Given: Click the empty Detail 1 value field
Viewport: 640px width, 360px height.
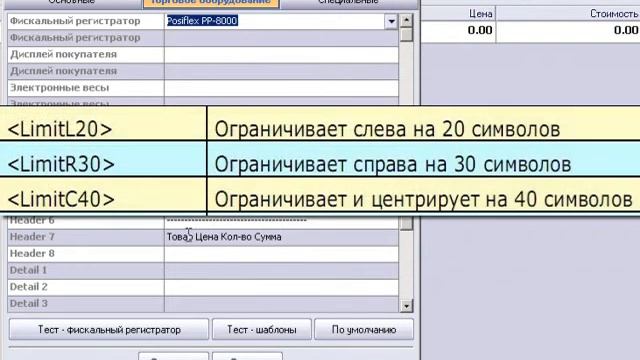Looking at the screenshot, I should (281, 271).
